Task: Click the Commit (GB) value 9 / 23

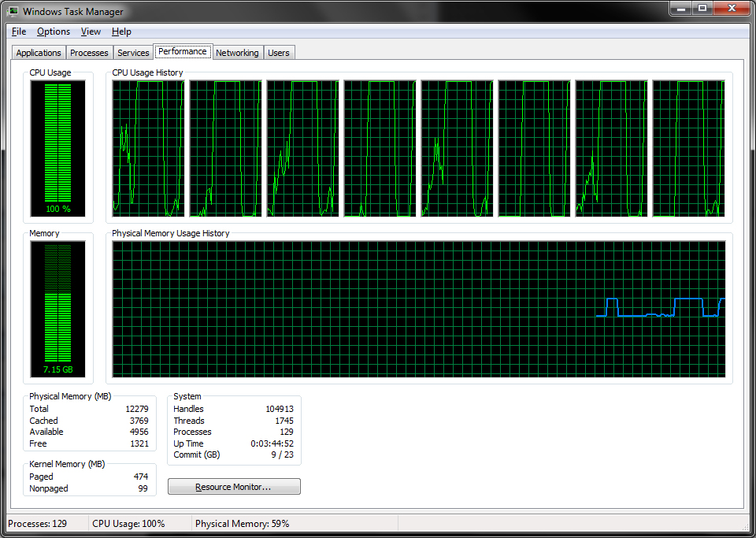Action: pyautogui.click(x=282, y=455)
